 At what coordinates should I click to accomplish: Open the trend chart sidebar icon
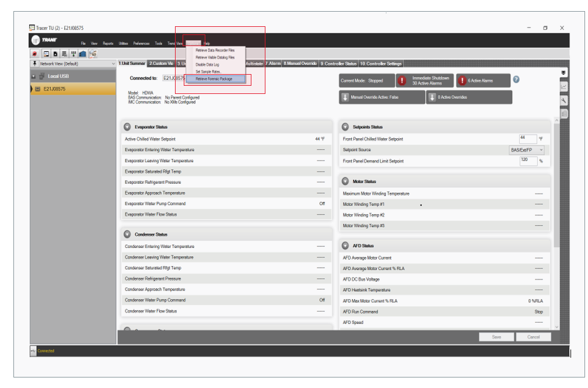(x=563, y=87)
